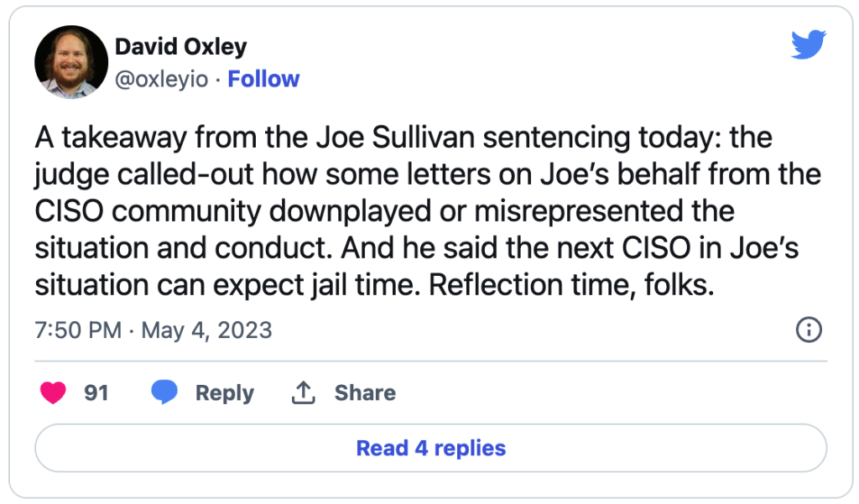Click the Share text label

point(365,392)
